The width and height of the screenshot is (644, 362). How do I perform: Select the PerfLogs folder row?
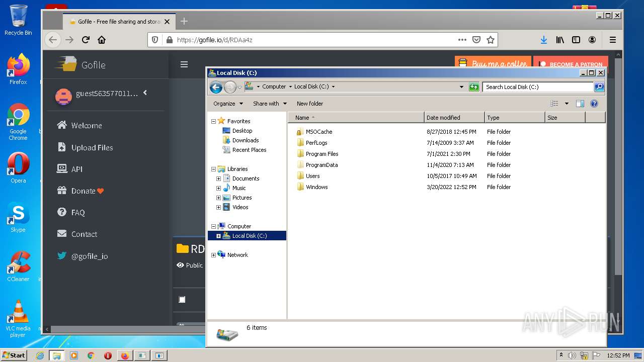(446, 143)
